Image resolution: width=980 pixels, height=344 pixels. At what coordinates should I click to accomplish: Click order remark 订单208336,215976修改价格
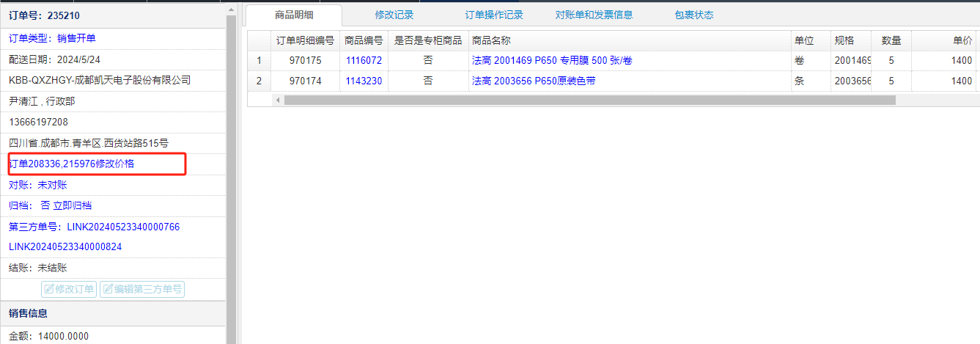coord(72,164)
